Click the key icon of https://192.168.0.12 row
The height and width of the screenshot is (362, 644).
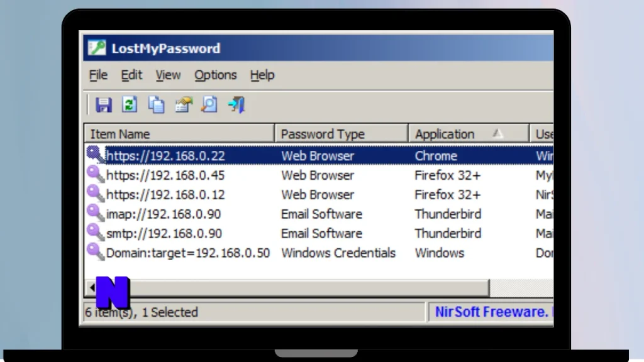click(x=96, y=194)
